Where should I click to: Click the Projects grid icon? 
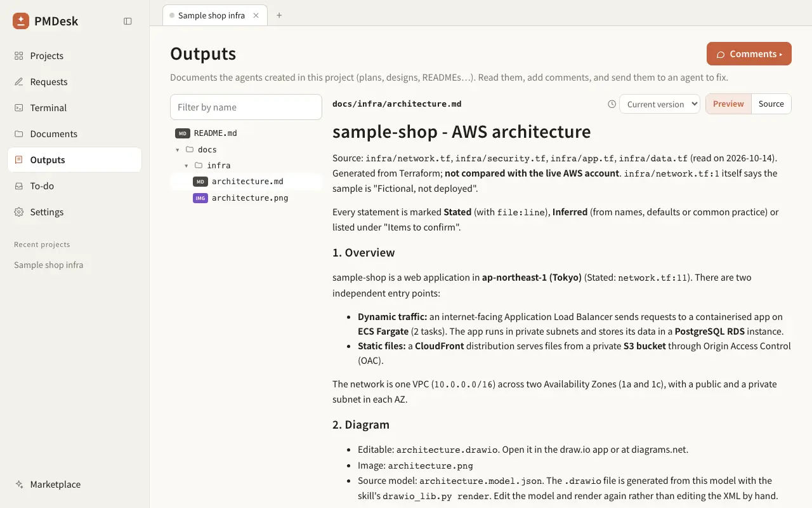click(x=19, y=56)
